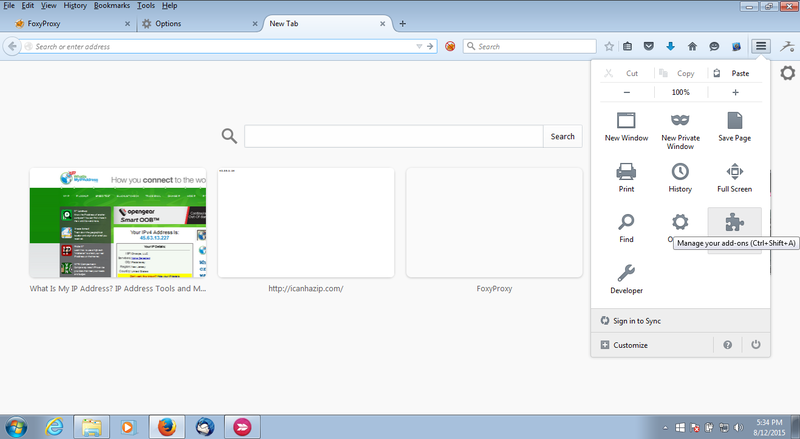
Task: Open developer wrench icon in toolbar
Action: coord(787,46)
